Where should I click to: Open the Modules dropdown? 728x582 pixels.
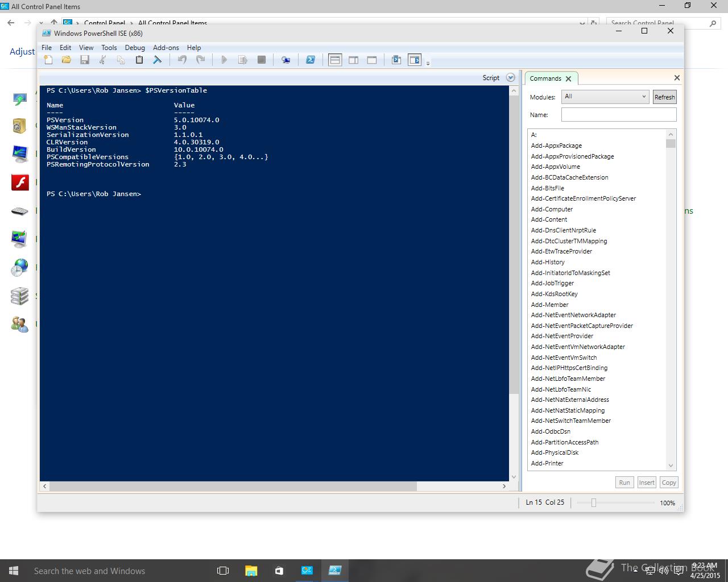(605, 97)
